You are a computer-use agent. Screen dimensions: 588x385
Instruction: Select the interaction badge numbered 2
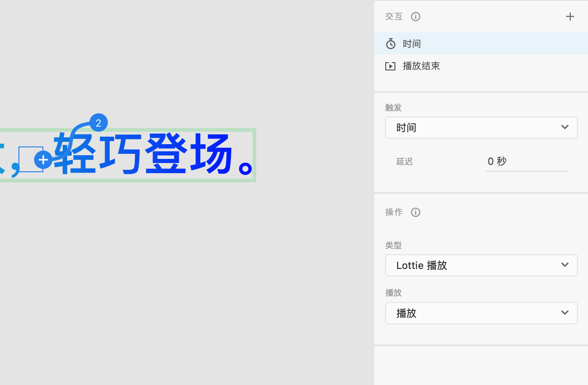click(99, 123)
